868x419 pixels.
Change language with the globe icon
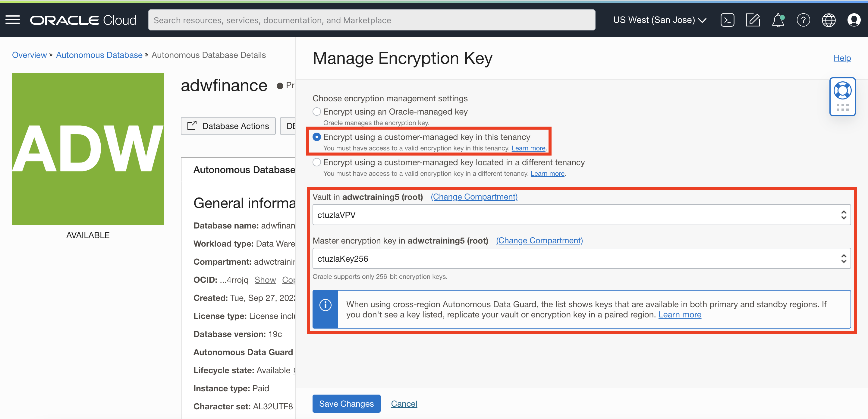click(829, 20)
